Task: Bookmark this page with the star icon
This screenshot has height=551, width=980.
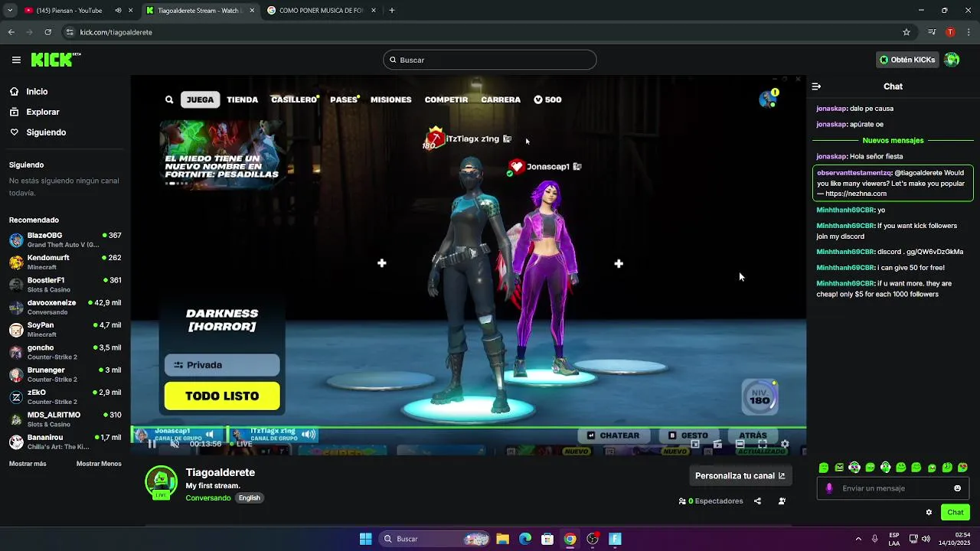Action: [x=906, y=32]
